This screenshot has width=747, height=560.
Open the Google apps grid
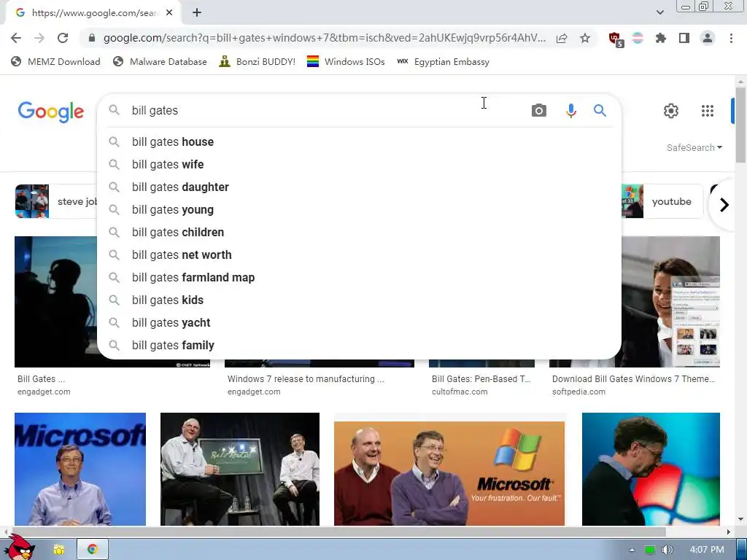[x=708, y=111]
